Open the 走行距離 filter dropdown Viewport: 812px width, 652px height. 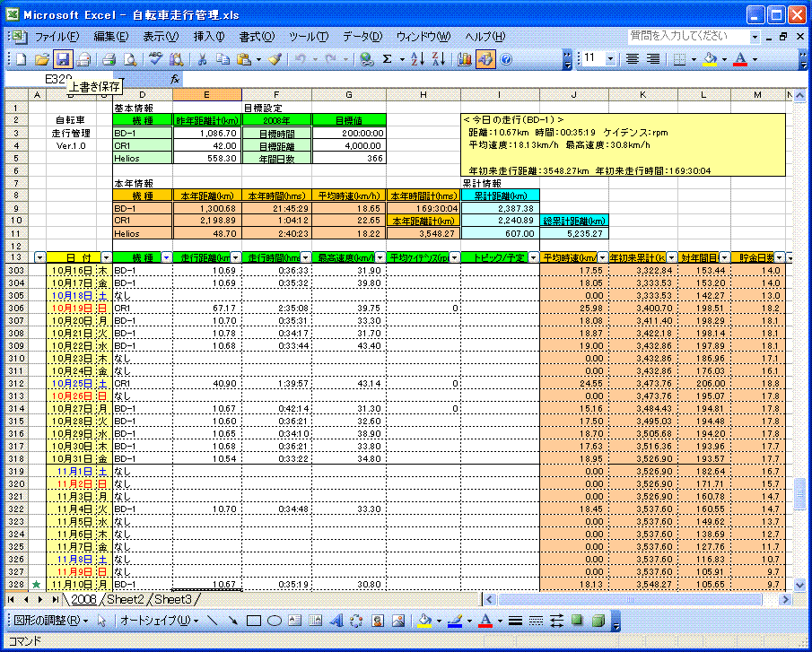tap(236, 257)
